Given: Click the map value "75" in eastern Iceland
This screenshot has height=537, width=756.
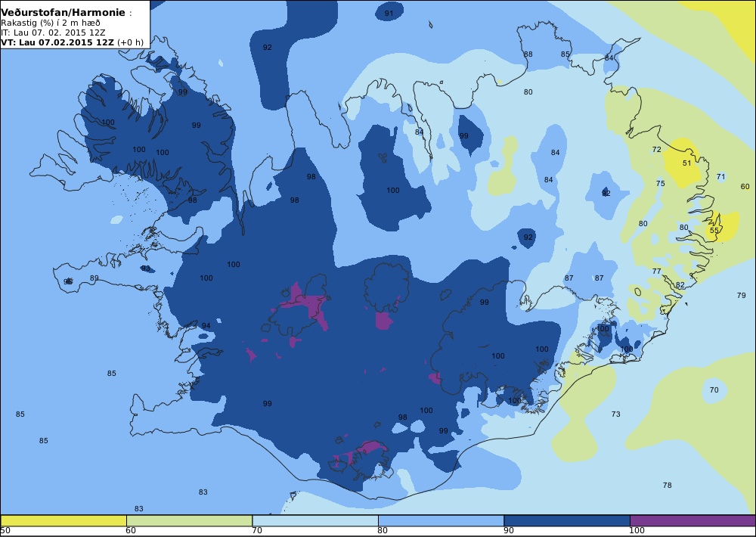Looking at the screenshot, I should pos(661,183).
